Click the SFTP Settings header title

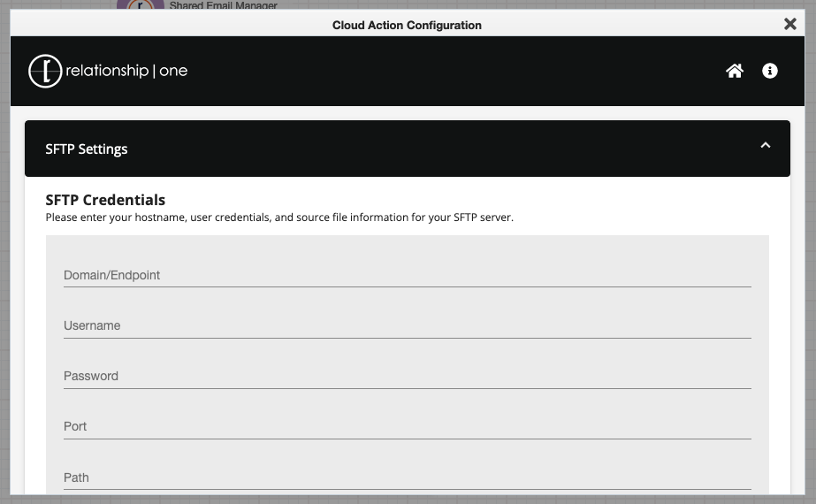pyautogui.click(x=87, y=149)
